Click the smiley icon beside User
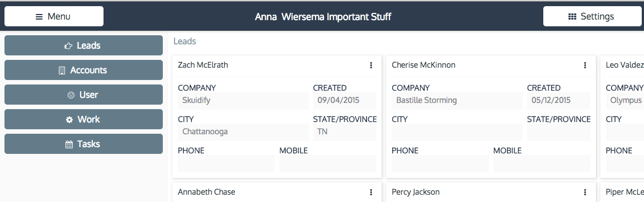This screenshot has height=202, width=644. coord(70,95)
